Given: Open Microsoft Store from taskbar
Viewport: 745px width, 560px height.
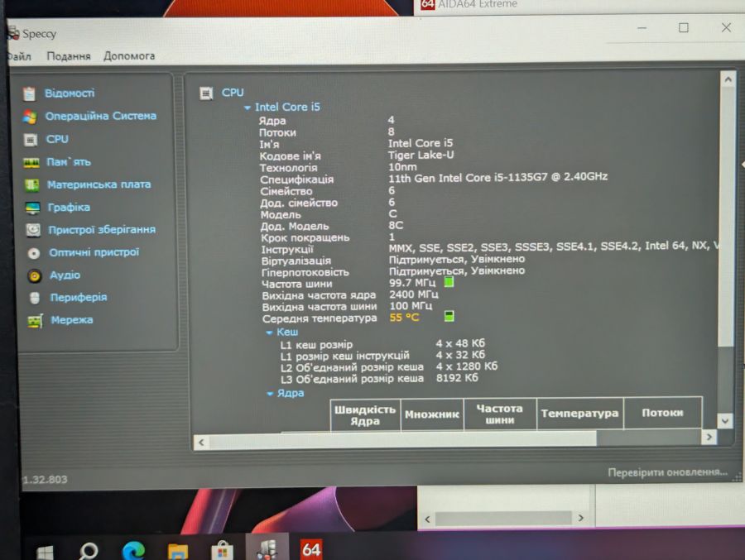Looking at the screenshot, I should [x=222, y=551].
